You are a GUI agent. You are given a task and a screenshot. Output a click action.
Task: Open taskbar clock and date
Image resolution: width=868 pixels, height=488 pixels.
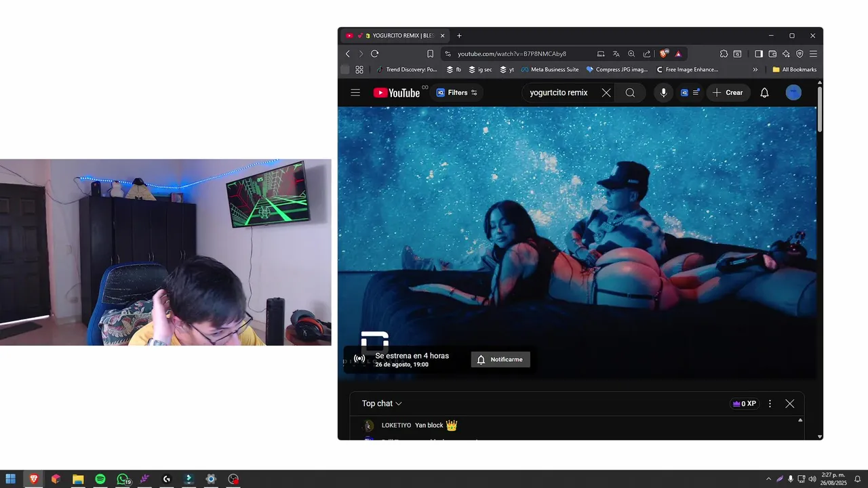pyautogui.click(x=834, y=479)
